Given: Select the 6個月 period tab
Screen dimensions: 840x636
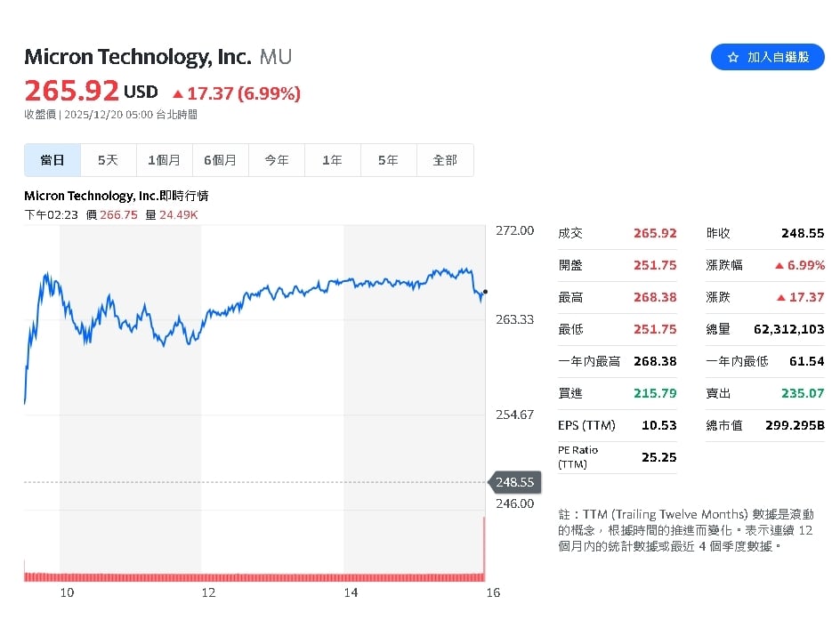Looking at the screenshot, I should point(220,160).
